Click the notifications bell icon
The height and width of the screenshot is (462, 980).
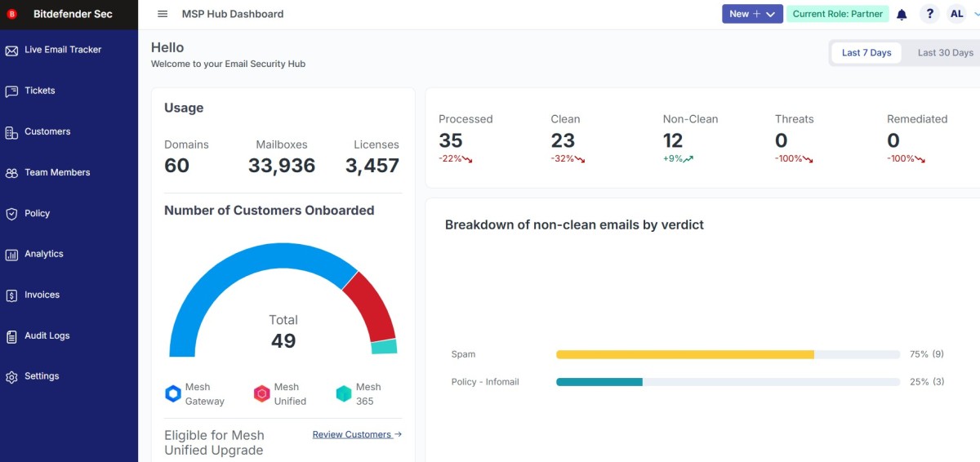[902, 15]
